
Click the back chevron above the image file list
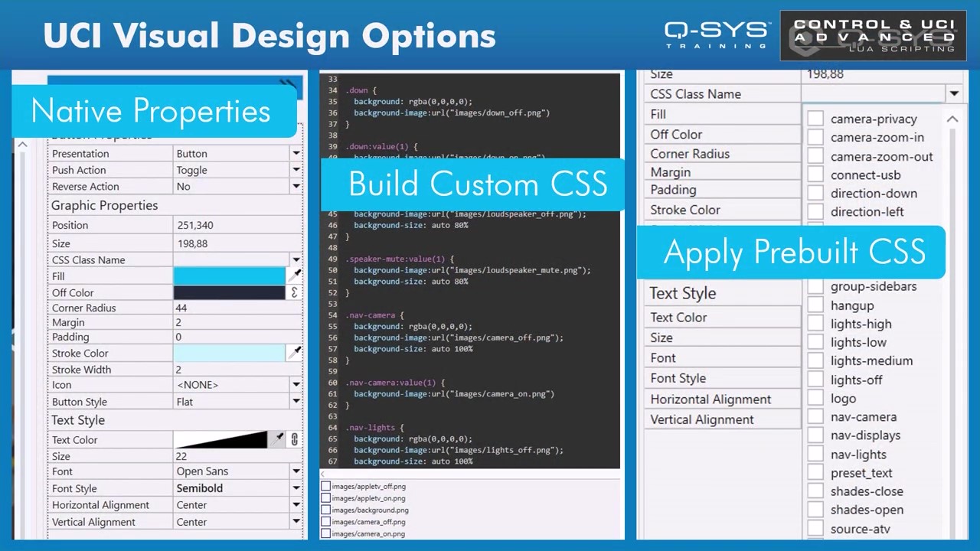324,474
